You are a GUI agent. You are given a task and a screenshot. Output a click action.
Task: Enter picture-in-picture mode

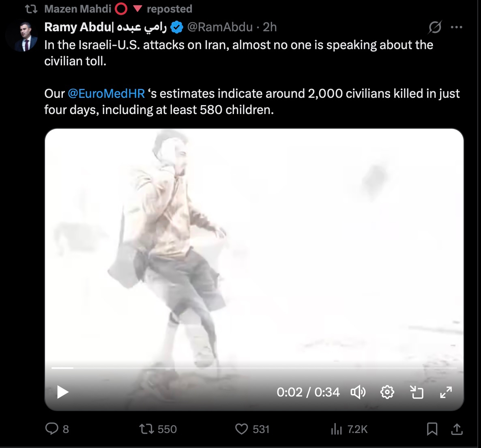(417, 392)
